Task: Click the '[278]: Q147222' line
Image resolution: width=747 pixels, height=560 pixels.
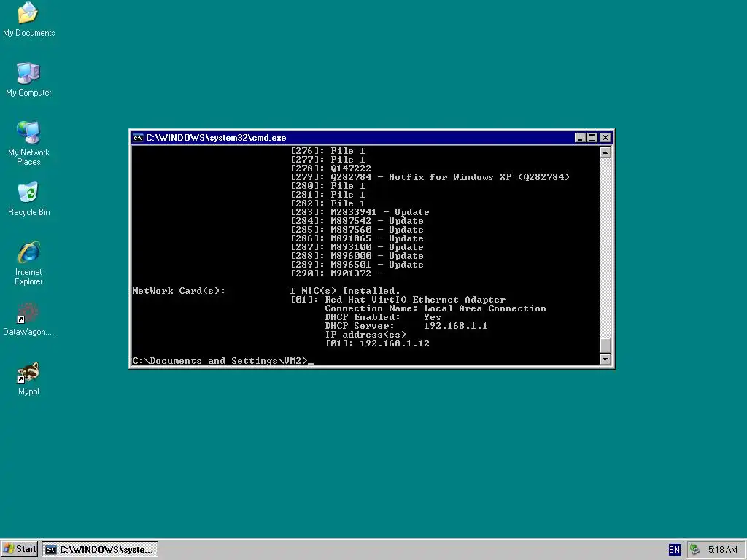Action: point(330,168)
